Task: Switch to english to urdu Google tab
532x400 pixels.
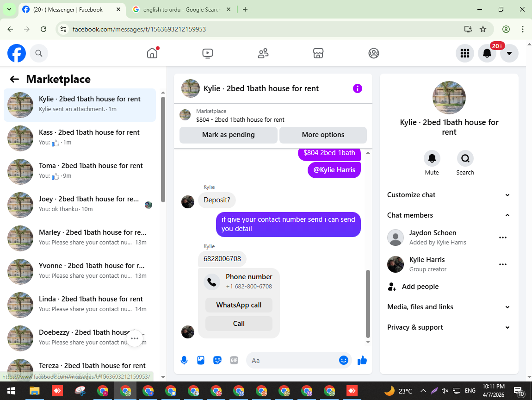Action: point(181,10)
